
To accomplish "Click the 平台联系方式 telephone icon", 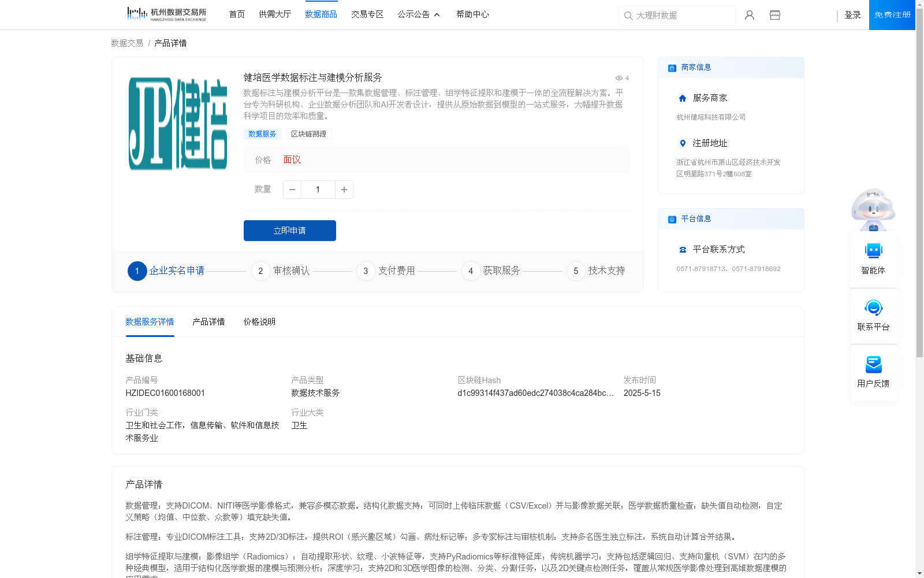I will [683, 250].
